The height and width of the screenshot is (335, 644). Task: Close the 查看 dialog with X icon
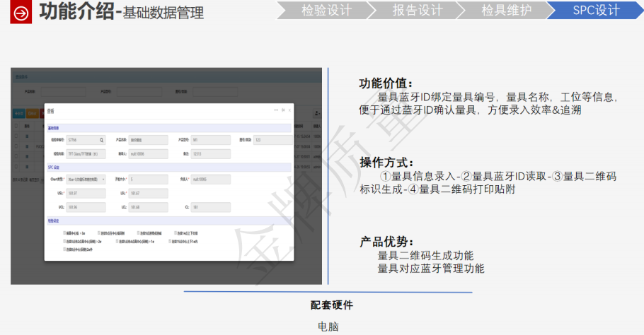(x=289, y=110)
